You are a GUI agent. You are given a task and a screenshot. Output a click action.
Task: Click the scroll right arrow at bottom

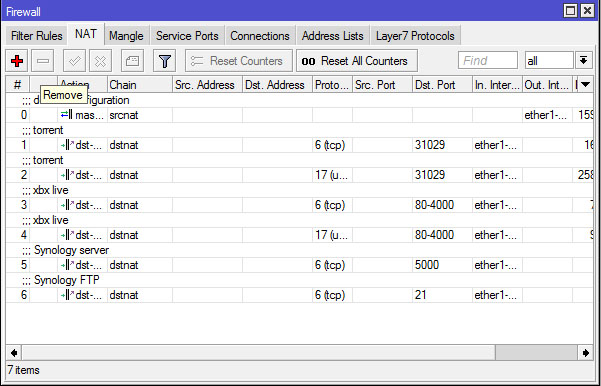tap(585, 353)
